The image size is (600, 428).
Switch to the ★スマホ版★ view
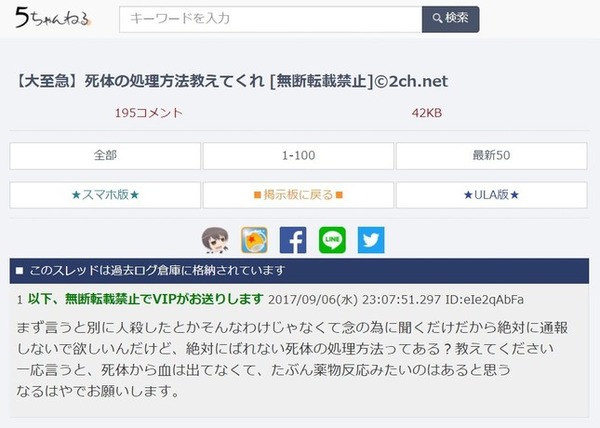click(105, 195)
